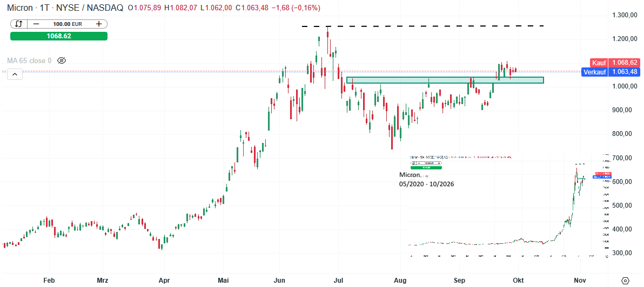Collapse the indicator legend with chevron

(x=14, y=74)
